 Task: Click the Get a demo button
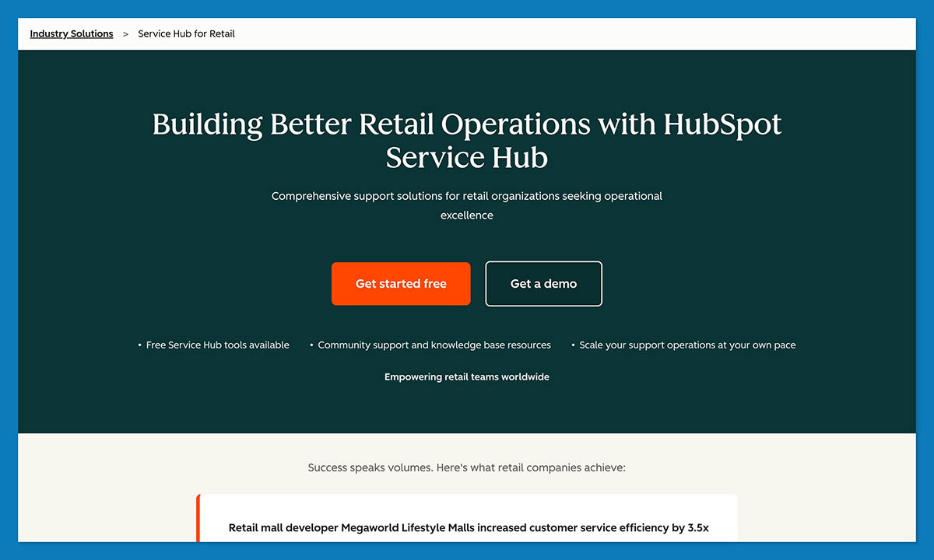(x=543, y=284)
